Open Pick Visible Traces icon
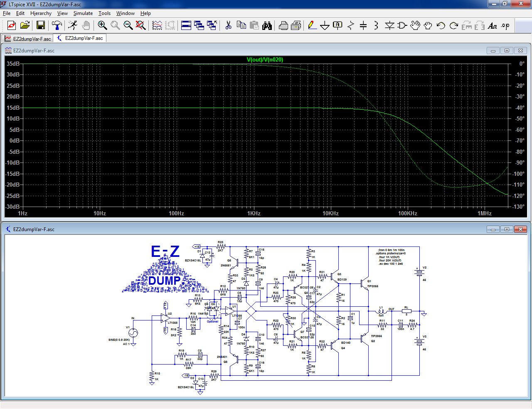Screen dimensions: 532x409 click(157, 25)
